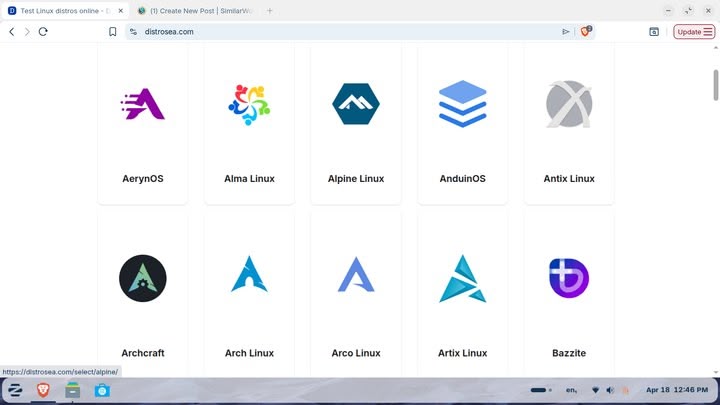The height and width of the screenshot is (405, 720).
Task: Click the page vertical scrollbar thumb
Action: 715,84
